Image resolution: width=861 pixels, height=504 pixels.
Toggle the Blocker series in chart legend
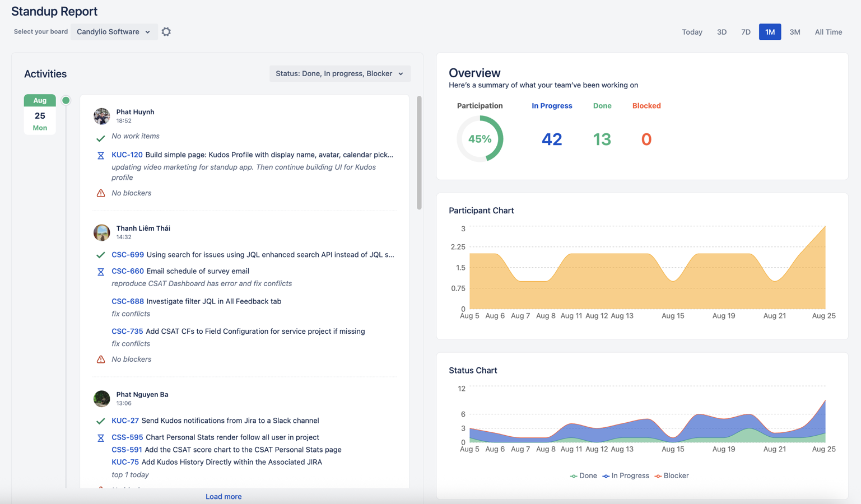pos(671,475)
